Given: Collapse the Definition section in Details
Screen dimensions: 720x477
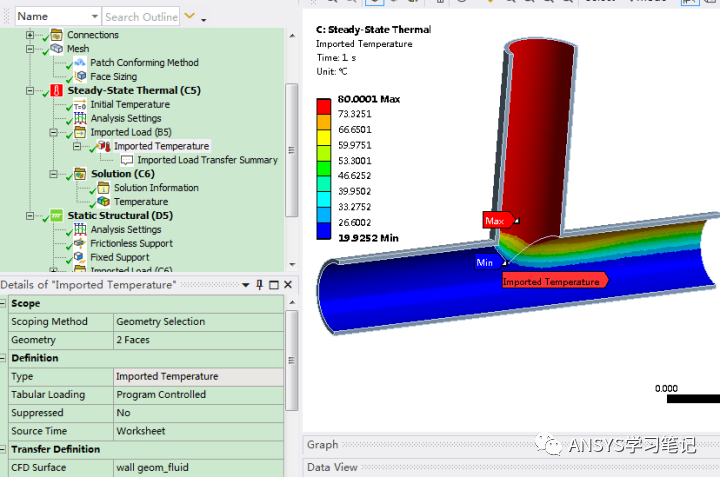Looking at the screenshot, I should tap(5, 358).
